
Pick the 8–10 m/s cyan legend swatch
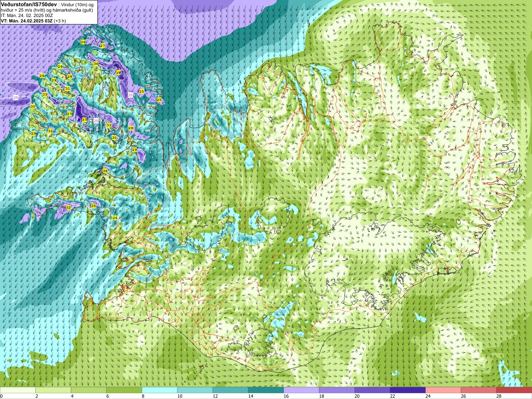(160, 390)
